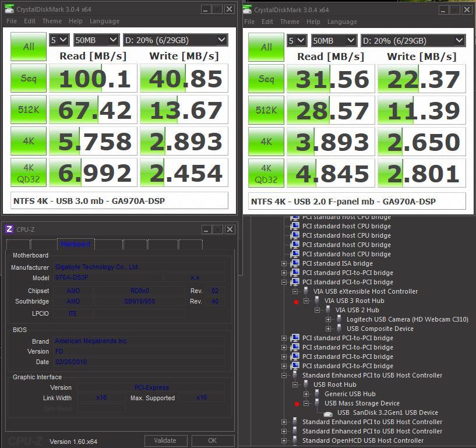Open Language menu in USB 2.0 F-panel window
The width and height of the screenshot is (476, 448).
(x=341, y=22)
